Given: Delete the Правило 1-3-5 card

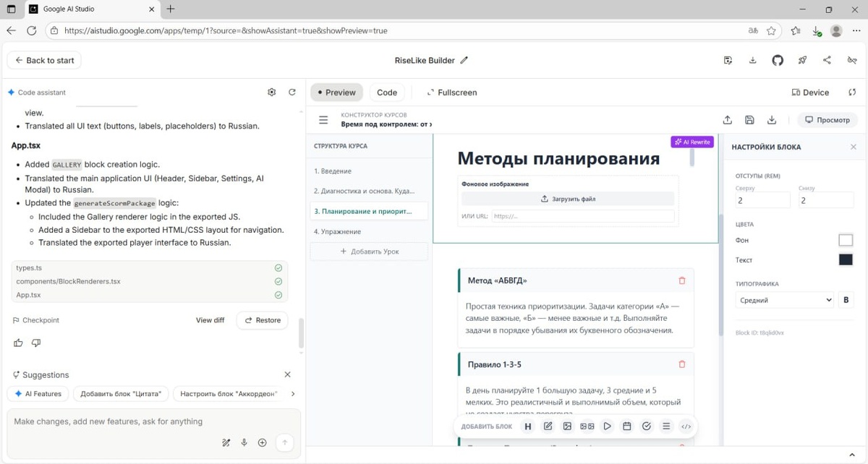Looking at the screenshot, I should pos(681,364).
